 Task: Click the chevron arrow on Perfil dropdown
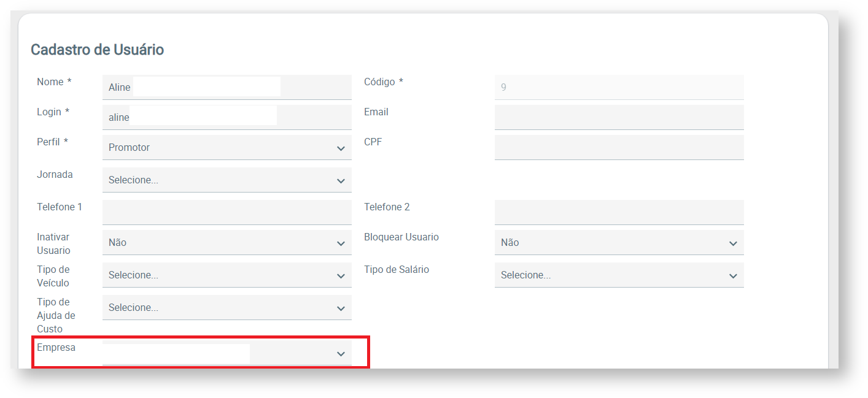coord(341,148)
